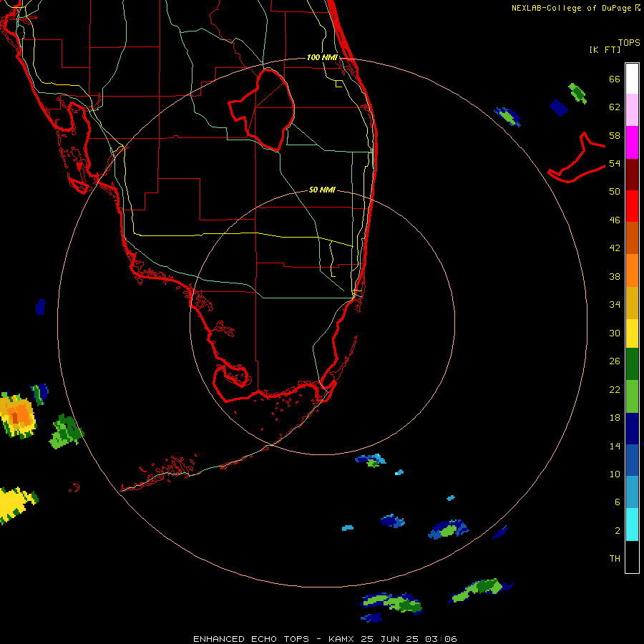Screen dimensions: 644x644
Task: Click the "100 NMI" range ring label
Action: coord(322,57)
